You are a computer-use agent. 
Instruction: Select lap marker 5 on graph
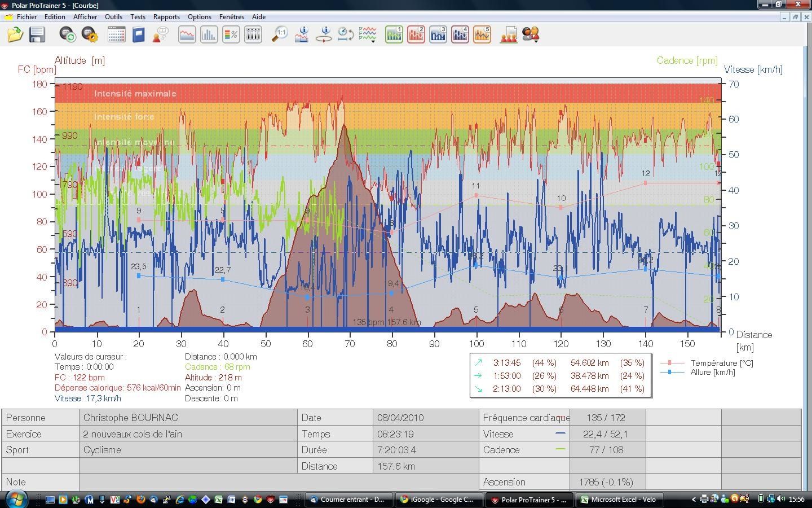(x=476, y=310)
